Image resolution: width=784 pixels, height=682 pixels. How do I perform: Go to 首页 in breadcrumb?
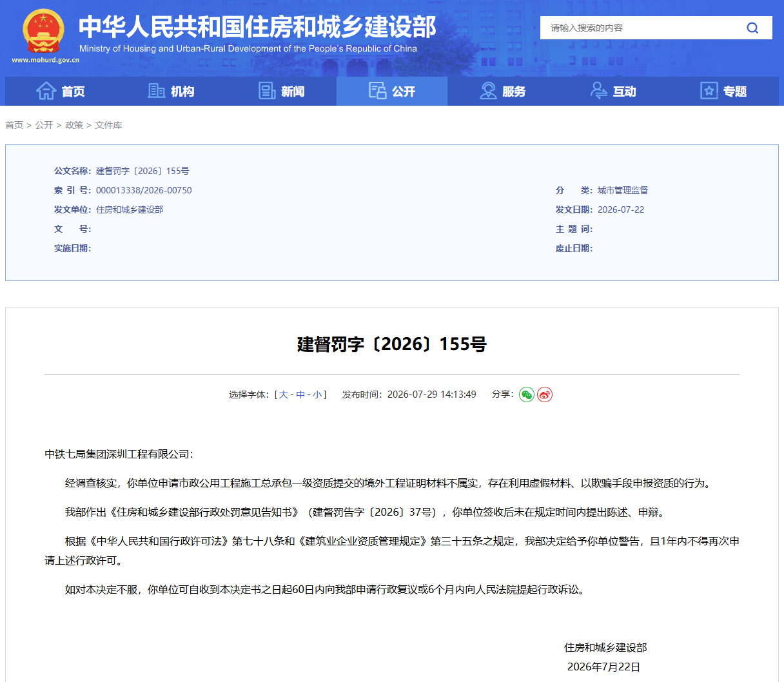point(14,125)
